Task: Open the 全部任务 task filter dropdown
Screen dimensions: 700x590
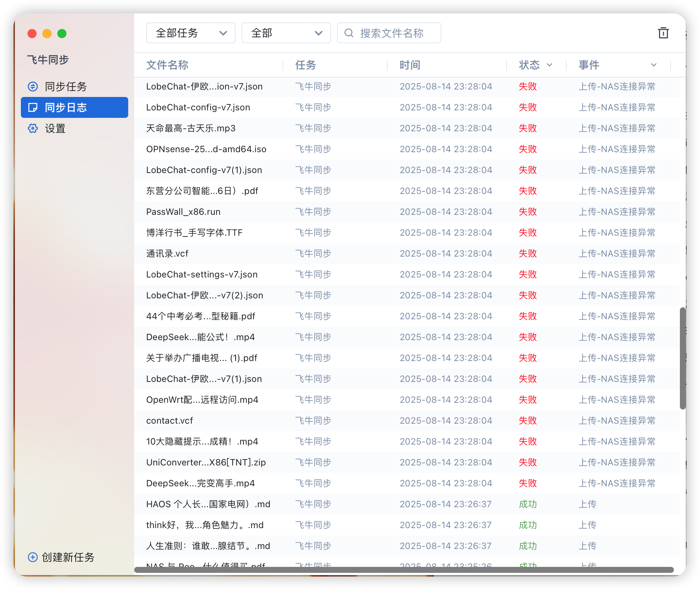Action: point(190,33)
